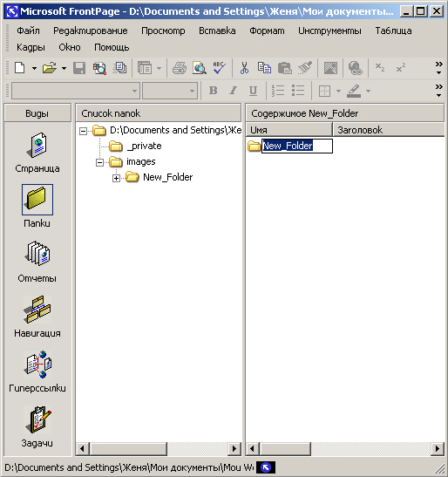448x477 pixels.
Task: Toggle Italic formatting button
Action: tap(234, 91)
